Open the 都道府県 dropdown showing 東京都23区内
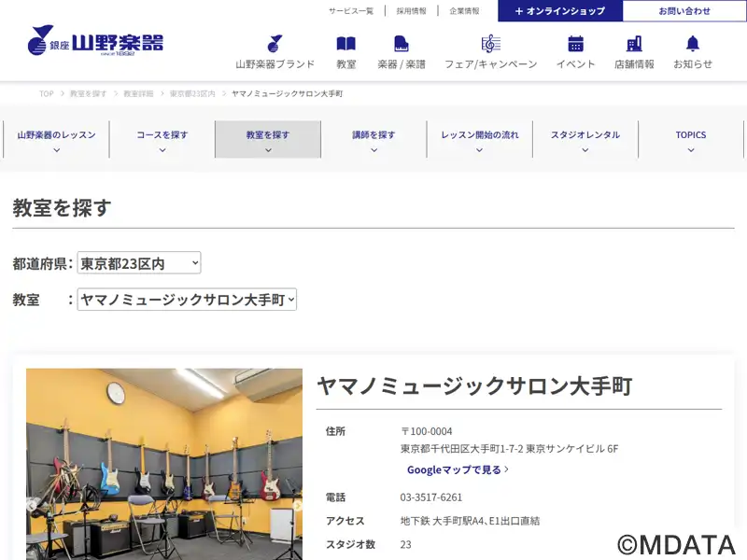This screenshot has height=560, width=747. 139,263
